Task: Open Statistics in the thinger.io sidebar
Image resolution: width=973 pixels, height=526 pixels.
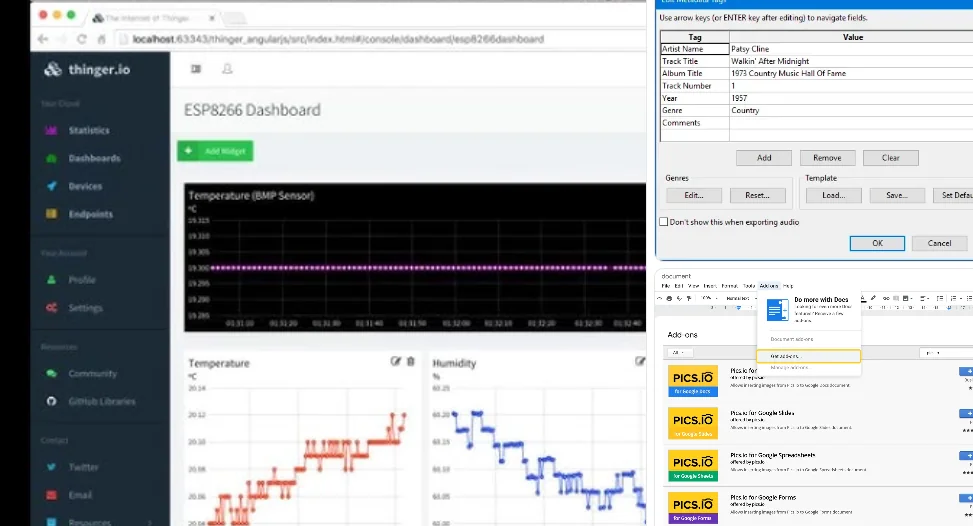Action: [x=88, y=131]
